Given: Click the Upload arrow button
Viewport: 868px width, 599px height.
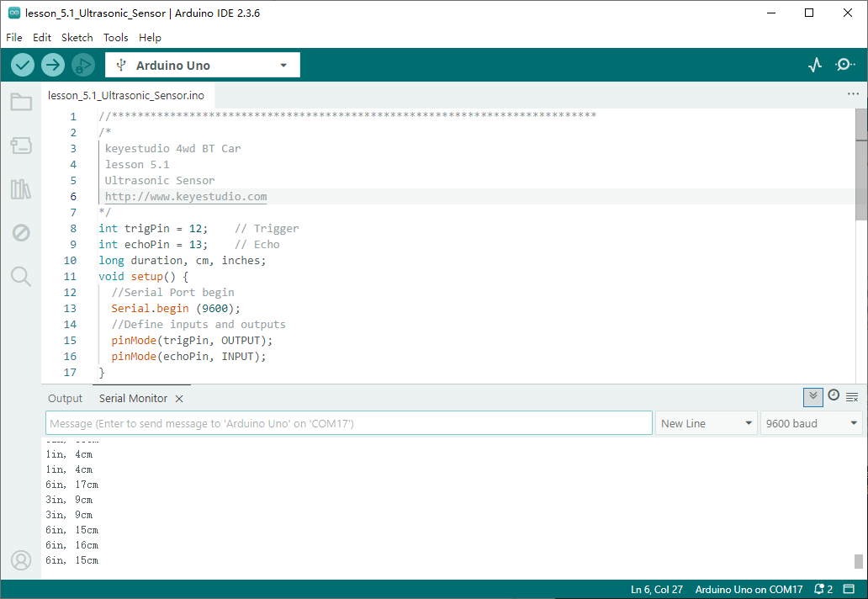Looking at the screenshot, I should pyautogui.click(x=53, y=66).
